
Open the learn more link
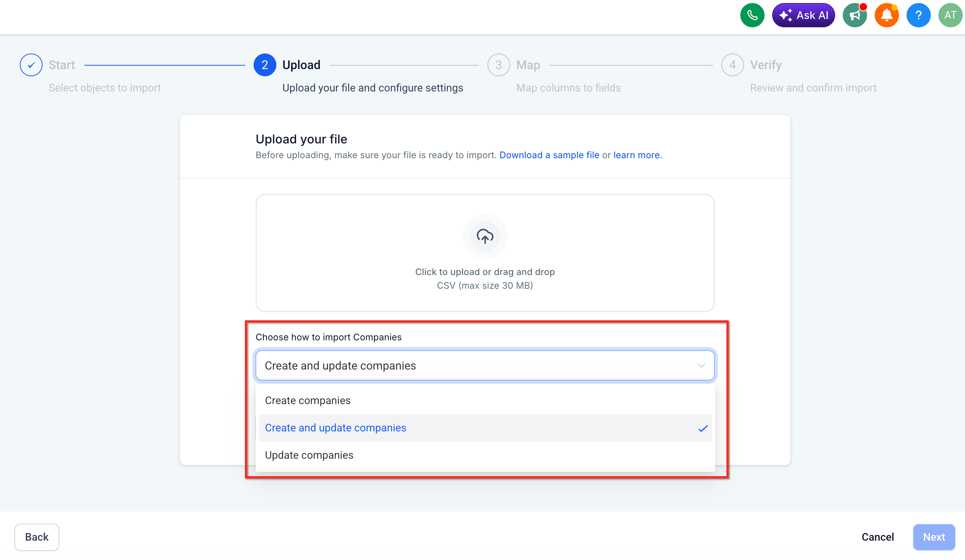click(637, 155)
